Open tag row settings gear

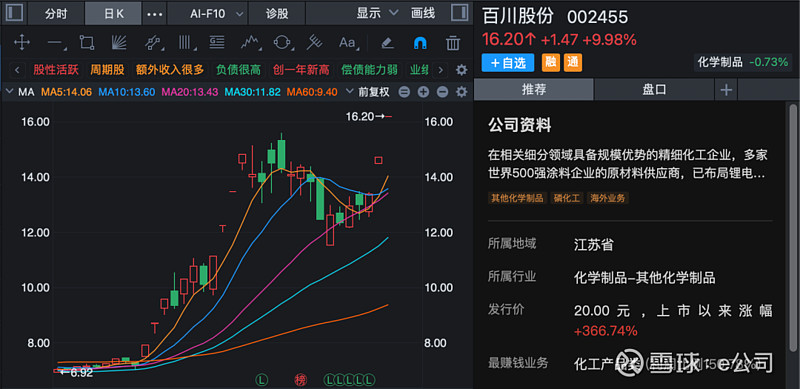[x=461, y=70]
